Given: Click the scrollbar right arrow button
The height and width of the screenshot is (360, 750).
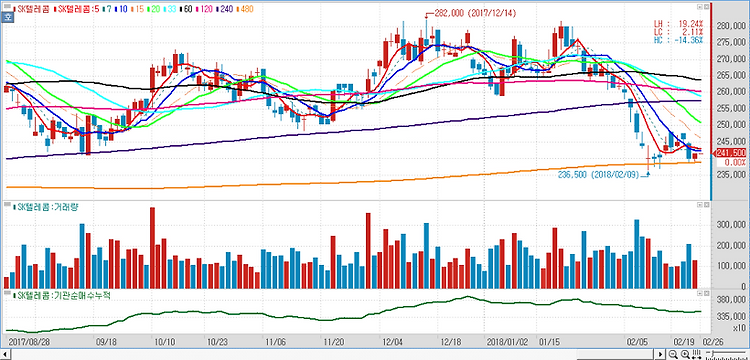Looking at the screenshot, I should (660, 354).
